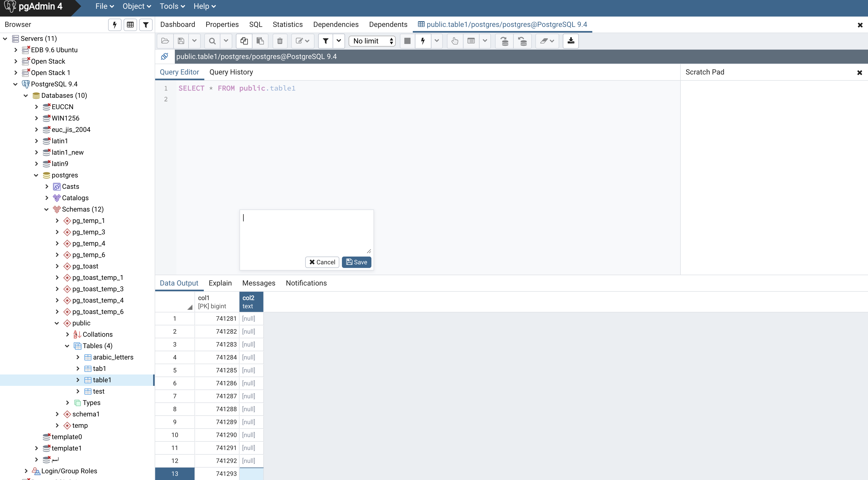The width and height of the screenshot is (868, 480).
Task: Expand the EDB 9.6 Ubuntu server node
Action: tap(16, 50)
